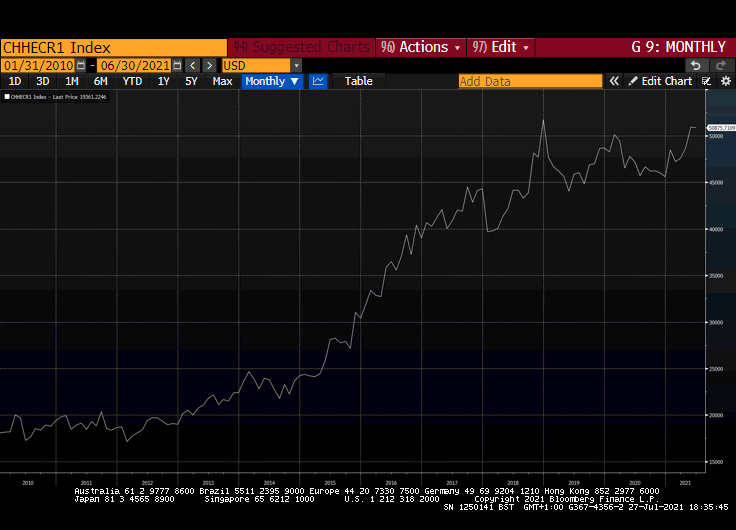Click the Edit Chart button
Viewport: 736px width, 530px height.
(660, 81)
